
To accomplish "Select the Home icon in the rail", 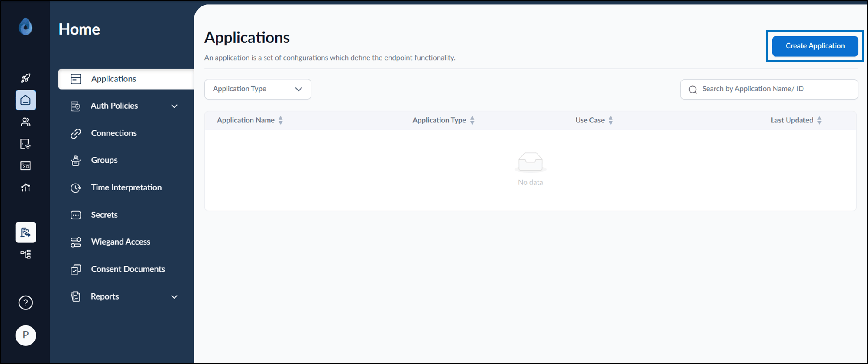I will (x=26, y=100).
